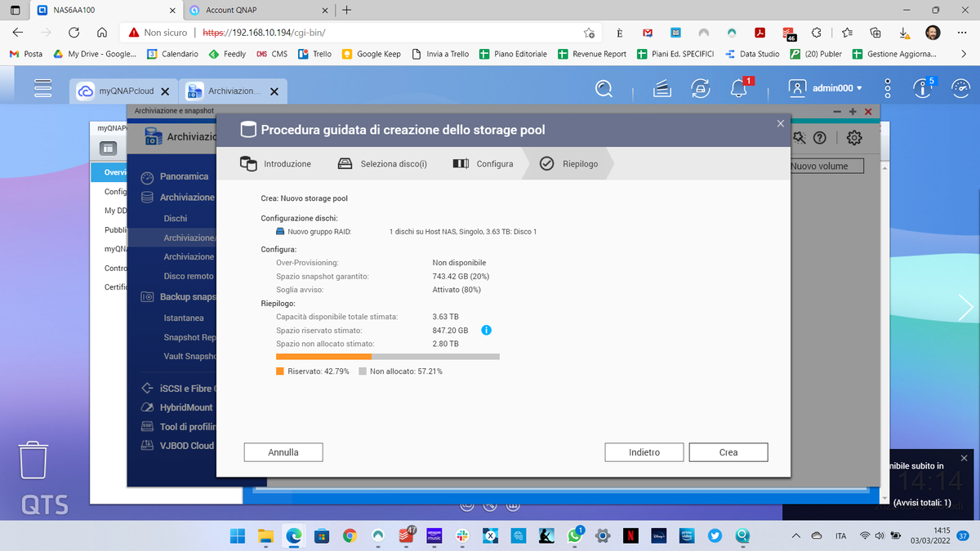
Task: Open storage manager help question icon
Action: (x=820, y=138)
